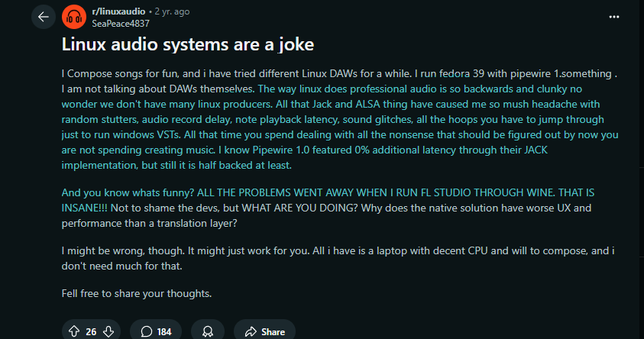Downvote the post
Screen dimensions: 644x339
(x=109, y=331)
